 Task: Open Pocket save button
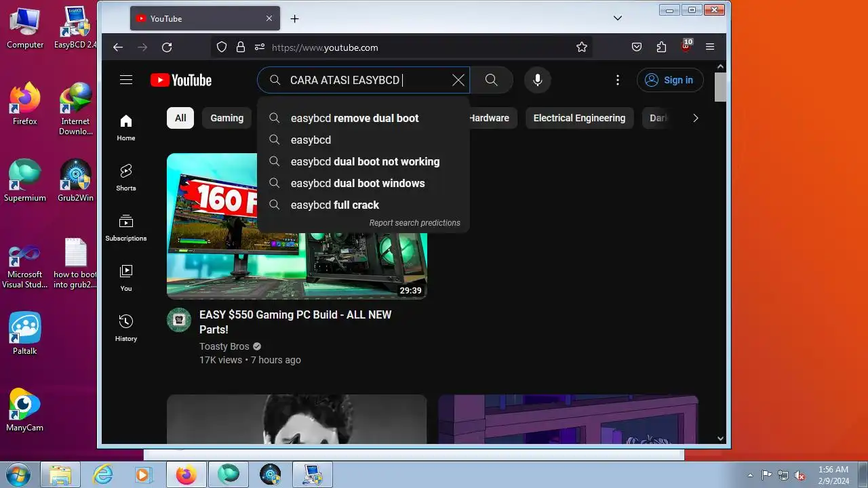tap(637, 47)
